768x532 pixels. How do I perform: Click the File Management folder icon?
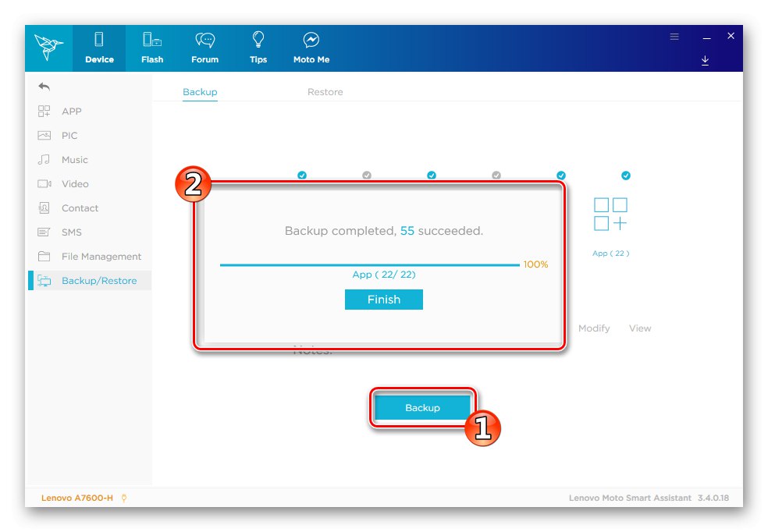point(44,257)
